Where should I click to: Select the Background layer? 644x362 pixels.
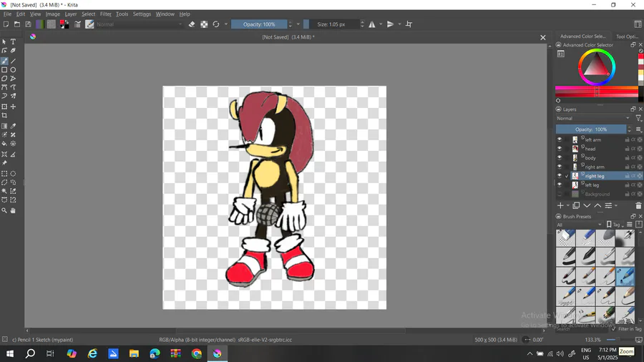tap(599, 194)
